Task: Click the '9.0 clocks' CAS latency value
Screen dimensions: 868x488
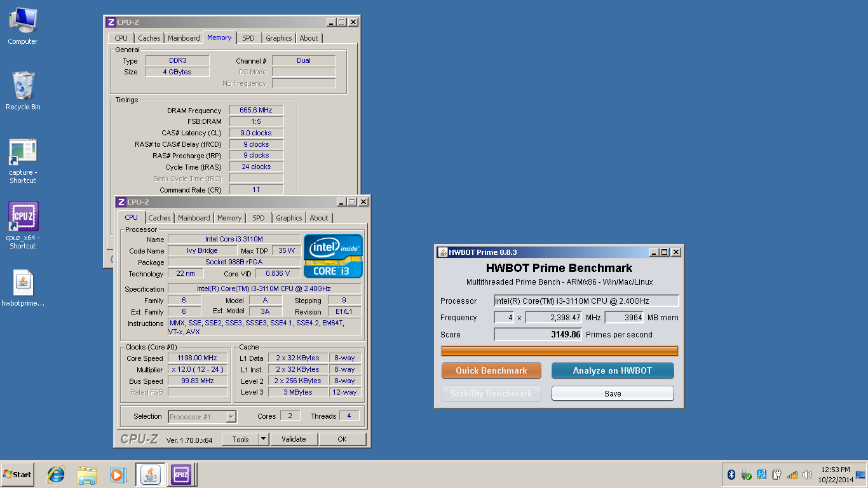Action: (x=256, y=133)
